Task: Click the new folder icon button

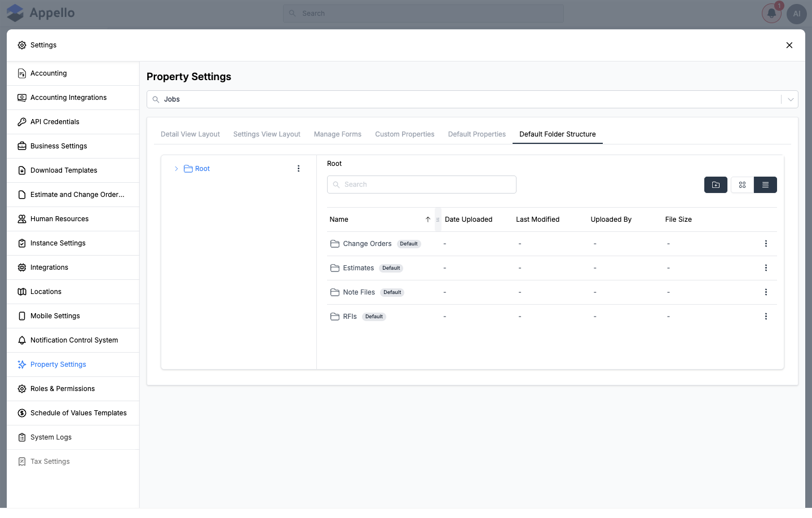Action: [x=716, y=185]
